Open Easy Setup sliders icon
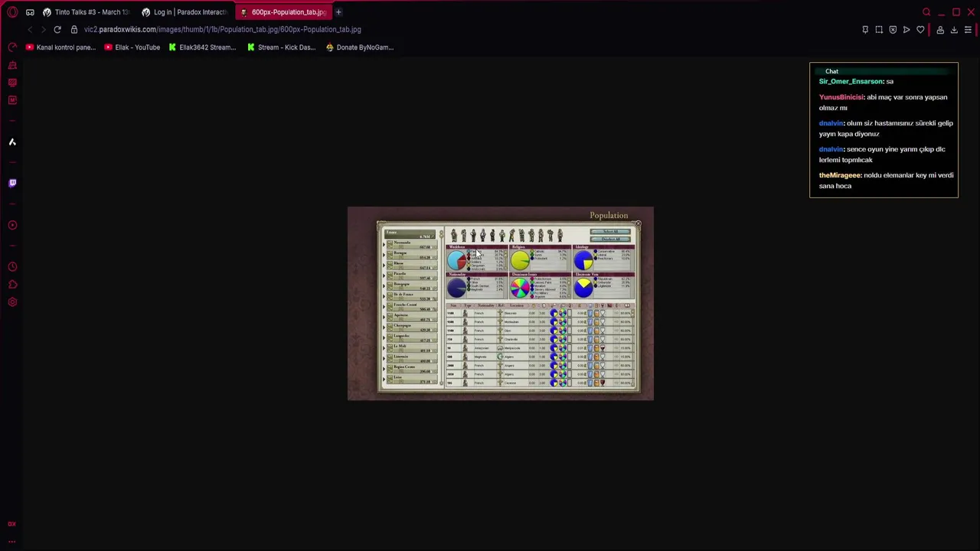 968,30
